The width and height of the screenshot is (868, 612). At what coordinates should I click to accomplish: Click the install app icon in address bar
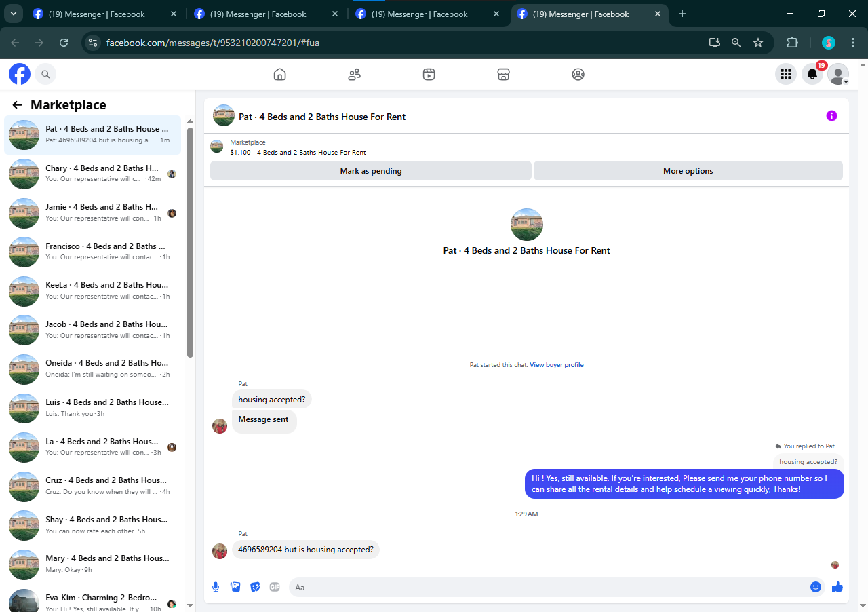coord(715,43)
